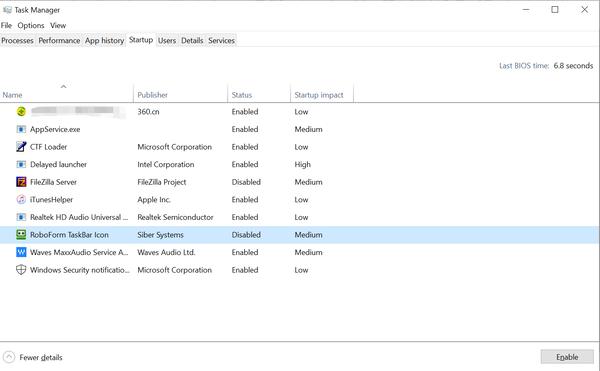Switch to the Performance tab
The image size is (600, 371).
coord(59,40)
